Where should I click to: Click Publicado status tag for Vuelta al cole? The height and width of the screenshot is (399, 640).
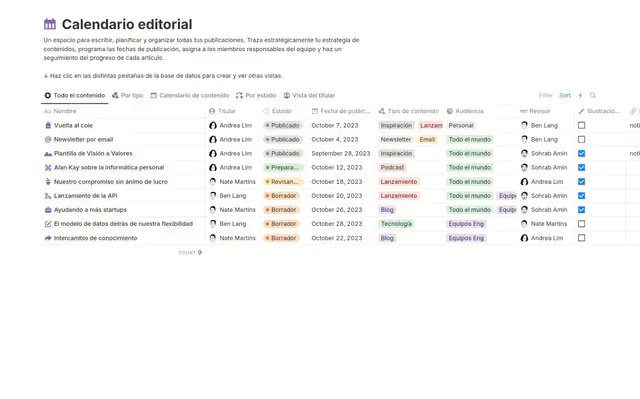pos(283,125)
